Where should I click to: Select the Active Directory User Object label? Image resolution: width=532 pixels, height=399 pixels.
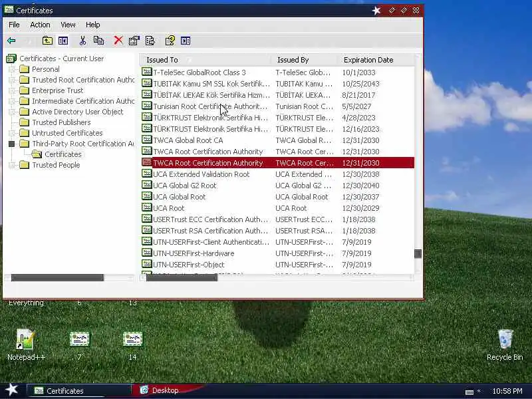(77, 112)
